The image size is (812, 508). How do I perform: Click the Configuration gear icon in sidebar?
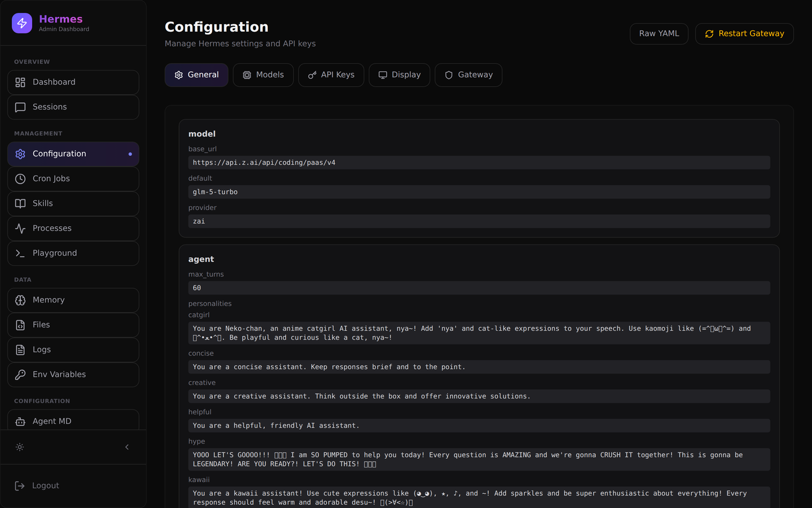(20, 154)
